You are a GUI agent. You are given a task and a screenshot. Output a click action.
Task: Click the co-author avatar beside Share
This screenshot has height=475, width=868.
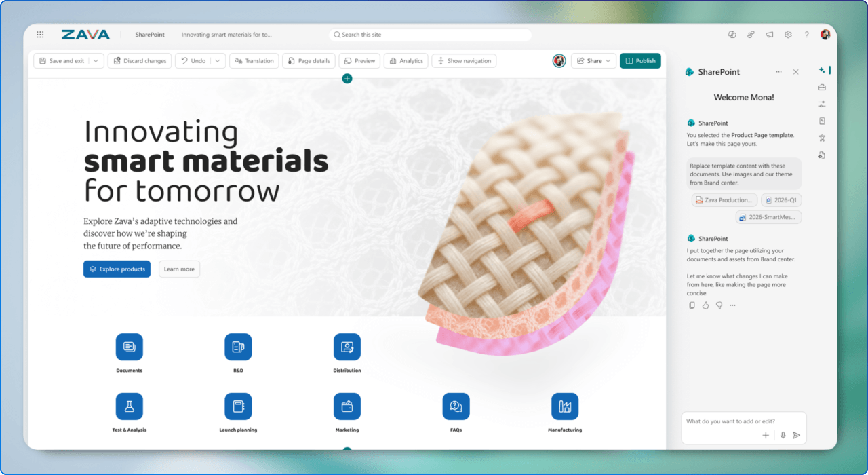click(559, 61)
